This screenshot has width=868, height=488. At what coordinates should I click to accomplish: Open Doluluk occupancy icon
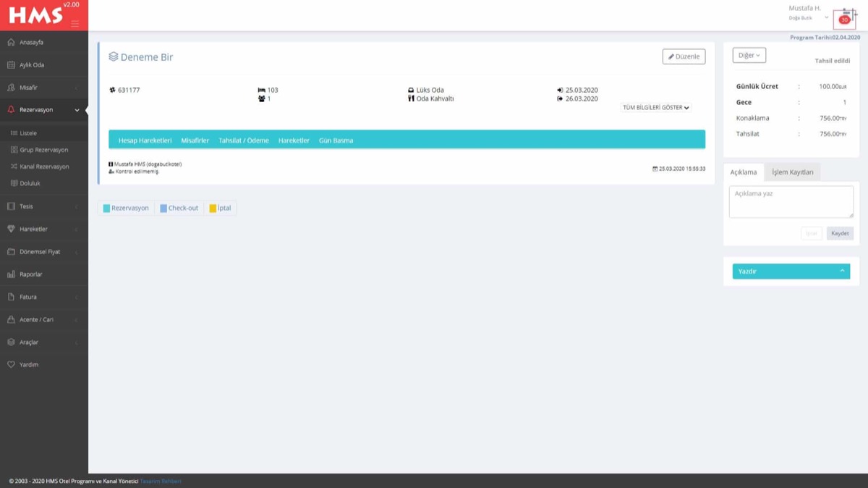pos(14,183)
